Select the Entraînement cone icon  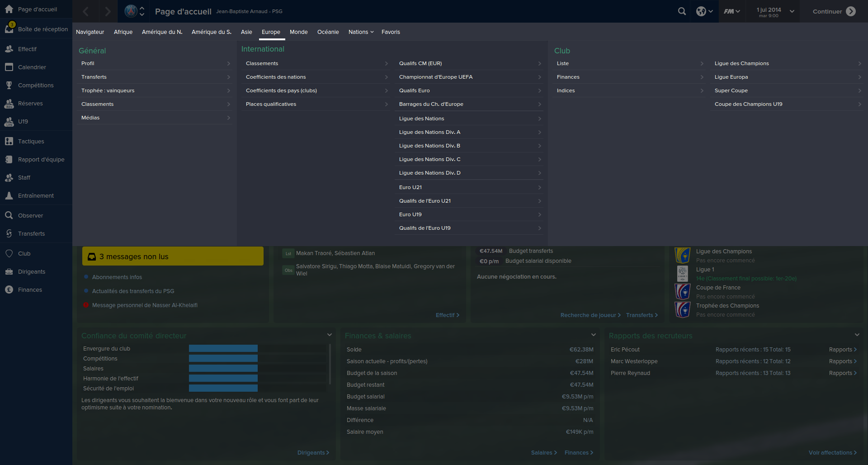click(x=9, y=195)
